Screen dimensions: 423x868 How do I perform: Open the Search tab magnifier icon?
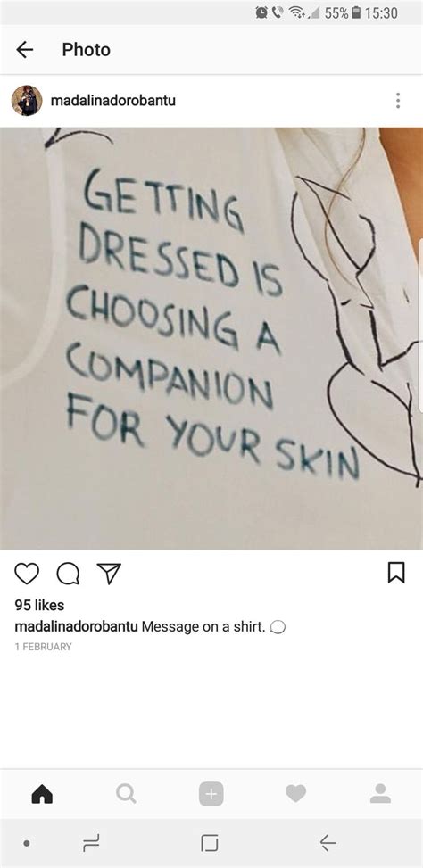(x=126, y=794)
